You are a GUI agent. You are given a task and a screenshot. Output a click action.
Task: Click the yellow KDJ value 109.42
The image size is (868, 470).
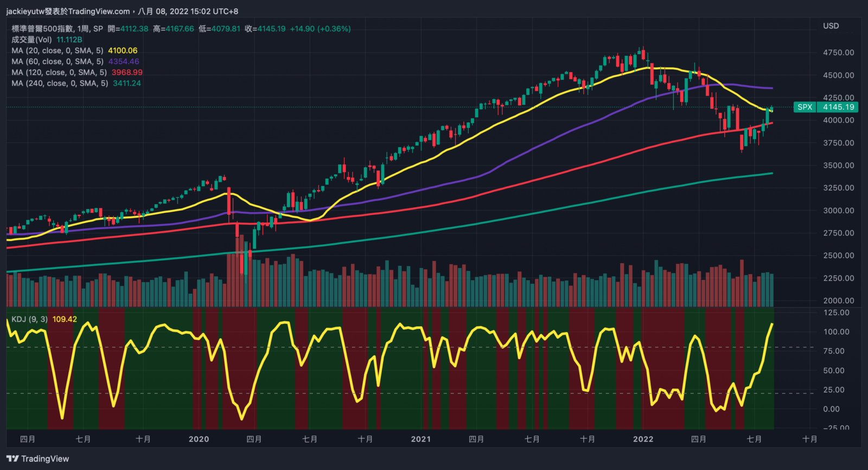click(x=65, y=319)
